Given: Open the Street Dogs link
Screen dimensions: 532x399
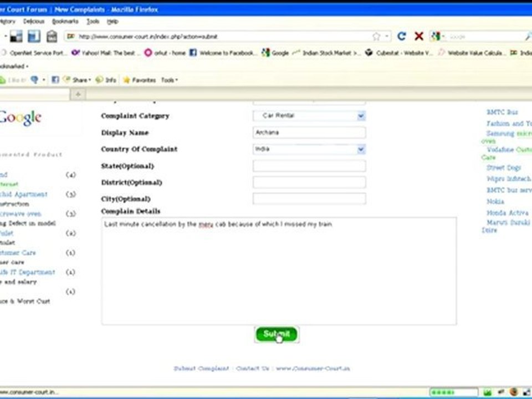Looking at the screenshot, I should tap(504, 167).
